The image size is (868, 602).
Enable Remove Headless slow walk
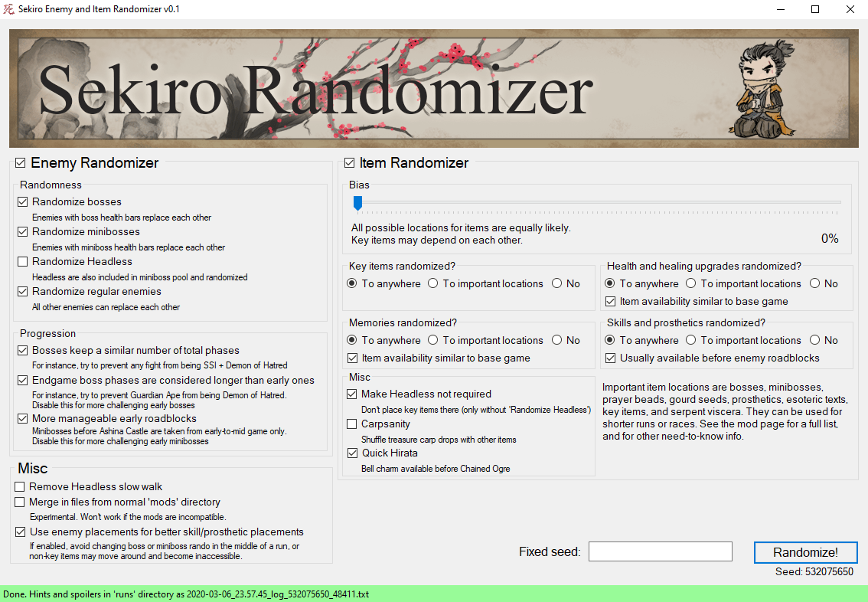[x=20, y=487]
